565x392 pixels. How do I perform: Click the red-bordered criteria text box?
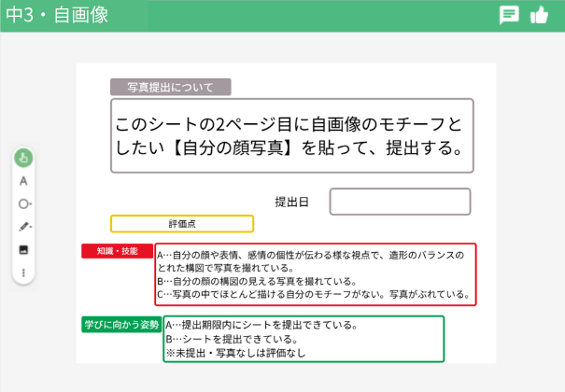[316, 273]
